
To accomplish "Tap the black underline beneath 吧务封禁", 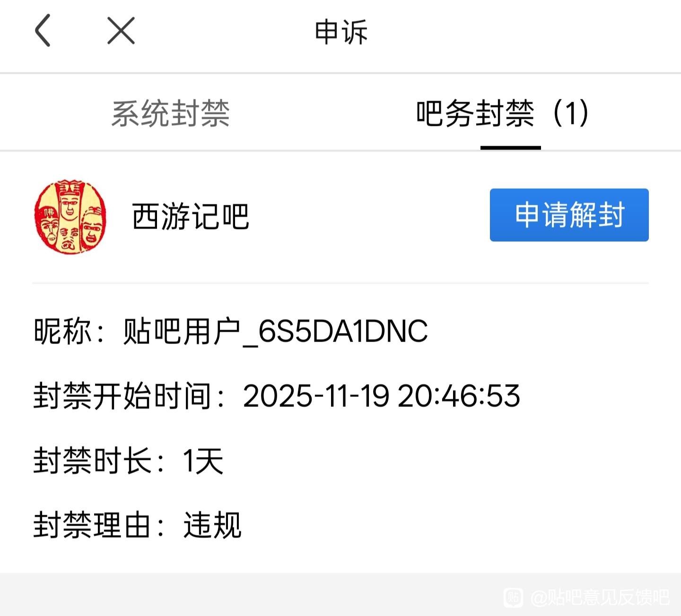I will pos(511,148).
